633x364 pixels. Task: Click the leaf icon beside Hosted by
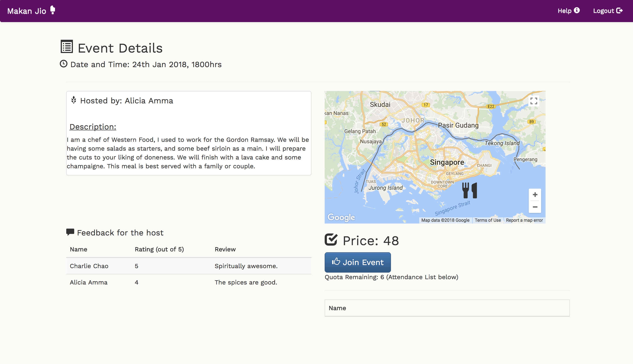[74, 100]
